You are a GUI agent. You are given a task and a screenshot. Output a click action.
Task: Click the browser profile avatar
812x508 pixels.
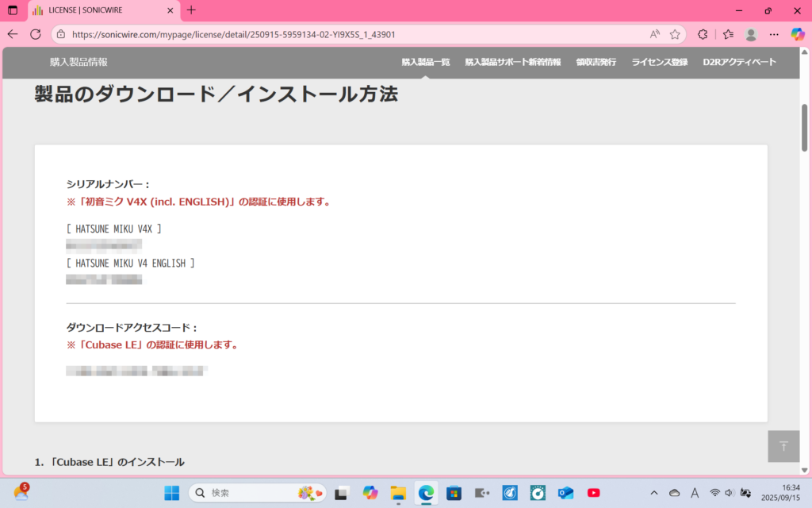[751, 34]
